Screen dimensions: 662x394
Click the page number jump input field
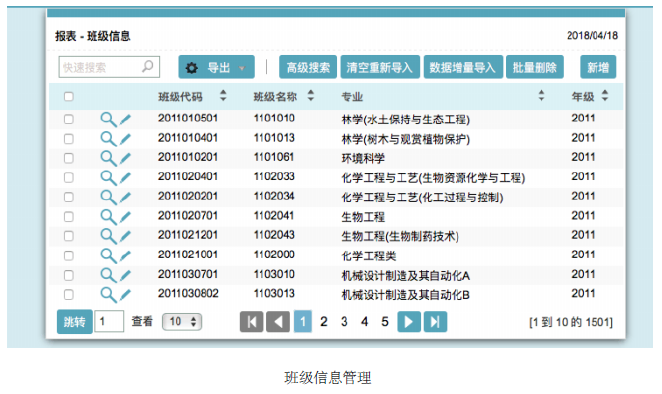pyautogui.click(x=109, y=321)
